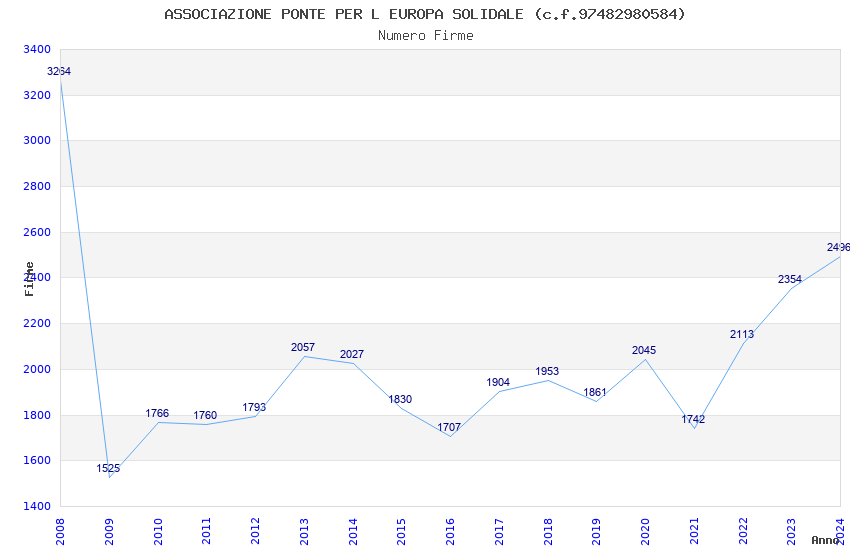Click the subtitle Numero Firme

click(426, 36)
